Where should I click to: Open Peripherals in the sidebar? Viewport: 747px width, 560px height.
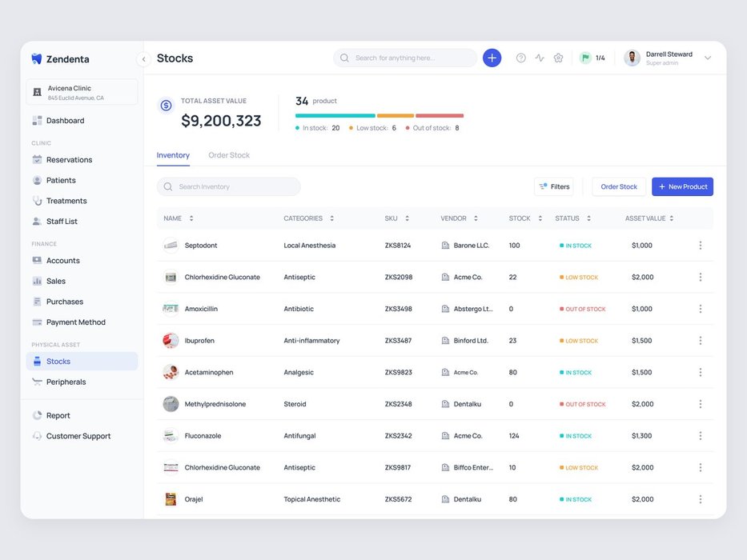click(x=66, y=382)
